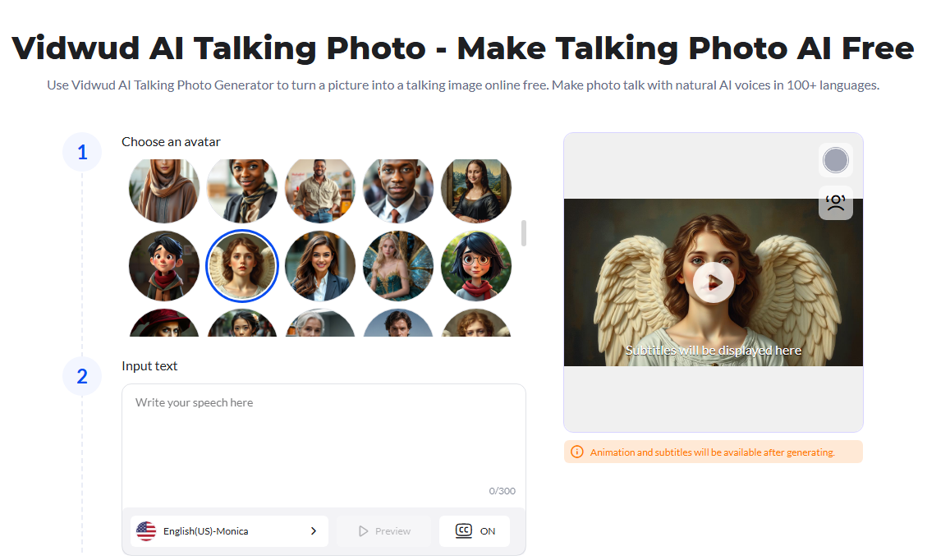Choose the cartoon boy with red scarf avatar

tap(164, 266)
